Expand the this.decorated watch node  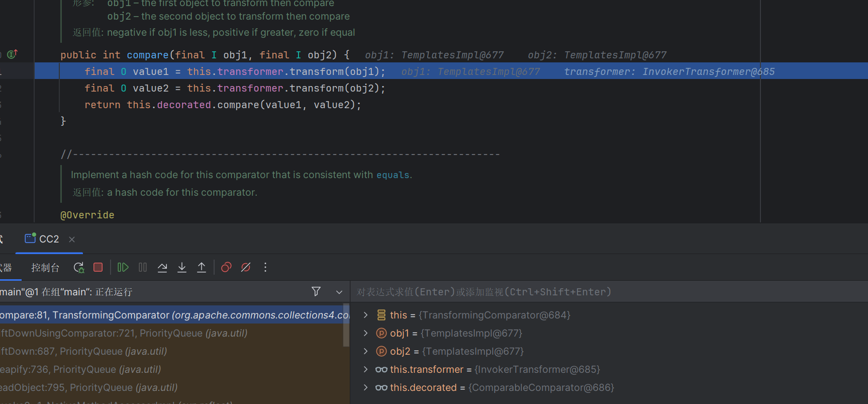[x=366, y=387]
